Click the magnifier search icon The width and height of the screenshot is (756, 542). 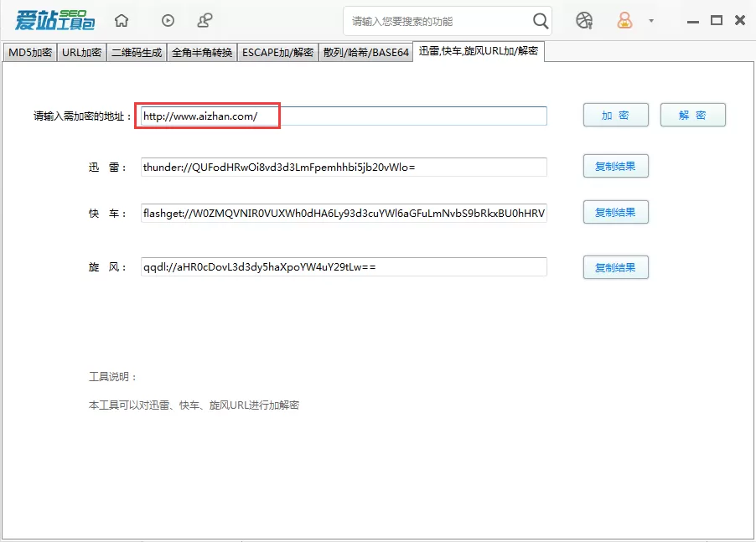(541, 21)
